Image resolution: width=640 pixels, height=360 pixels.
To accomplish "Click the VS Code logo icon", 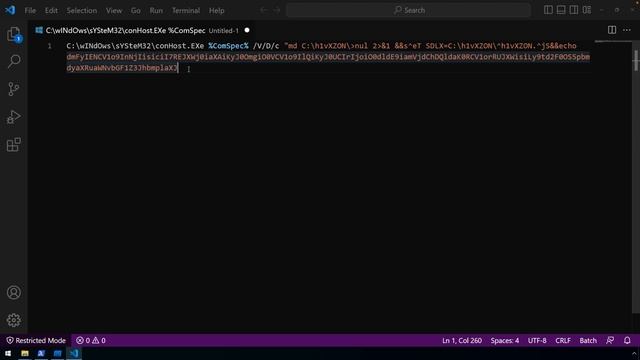I will coord(10,10).
